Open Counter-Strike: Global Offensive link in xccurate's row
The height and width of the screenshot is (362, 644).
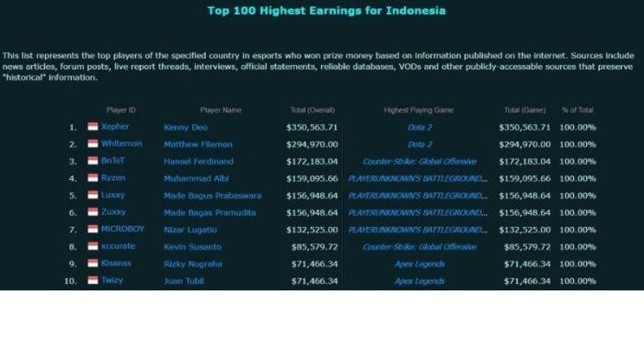(x=420, y=247)
